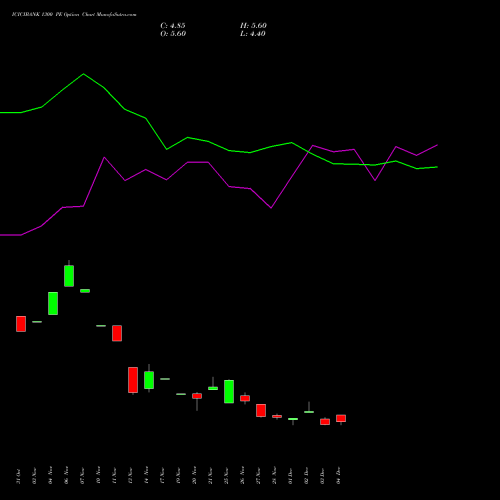The width and height of the screenshot is (500, 500).
Task: Click the '04 Nov' date label
Action: click(50, 476)
